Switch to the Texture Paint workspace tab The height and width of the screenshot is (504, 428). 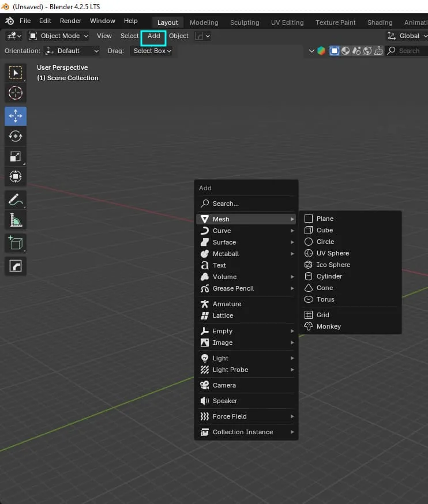point(335,22)
